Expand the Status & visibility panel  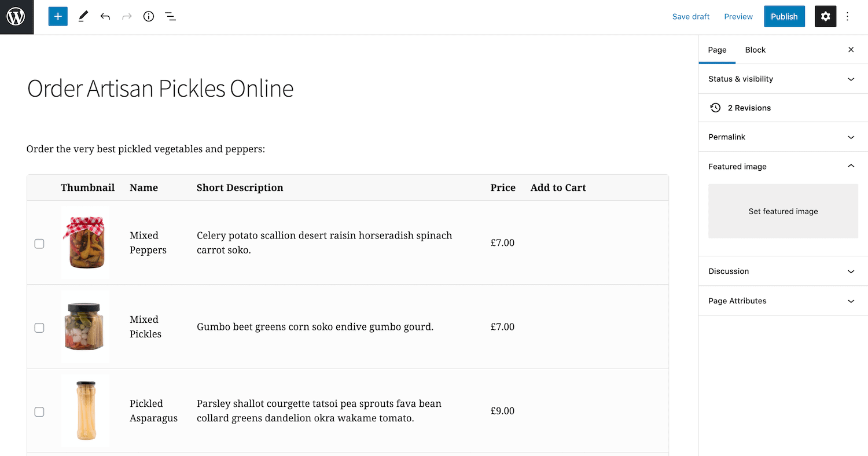pyautogui.click(x=783, y=79)
